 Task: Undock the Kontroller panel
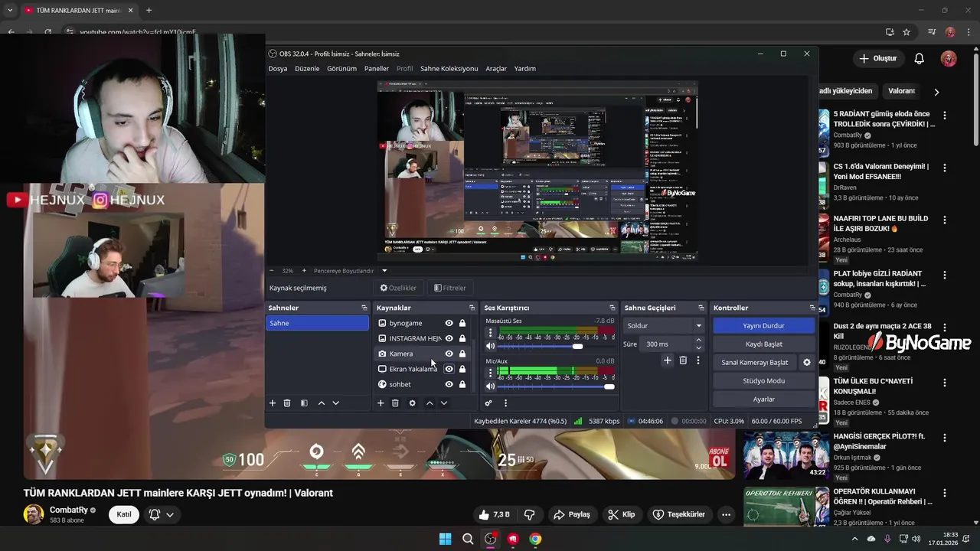coord(812,308)
